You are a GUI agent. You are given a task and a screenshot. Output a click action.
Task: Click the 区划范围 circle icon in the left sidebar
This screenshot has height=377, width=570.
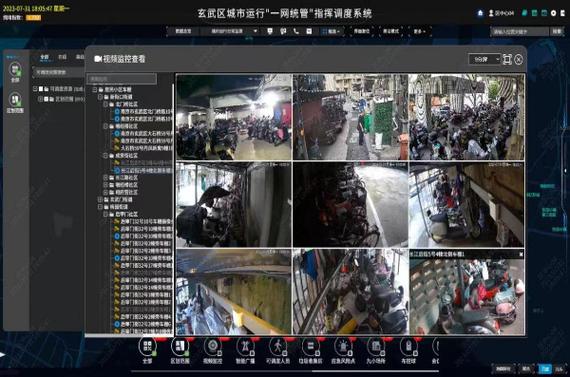coord(15,99)
